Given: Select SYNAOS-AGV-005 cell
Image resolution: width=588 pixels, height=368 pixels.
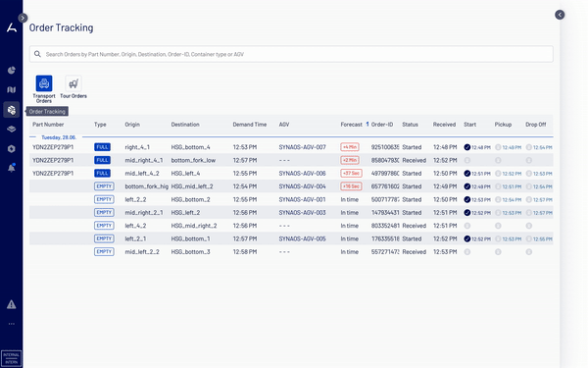Looking at the screenshot, I should point(302,238).
